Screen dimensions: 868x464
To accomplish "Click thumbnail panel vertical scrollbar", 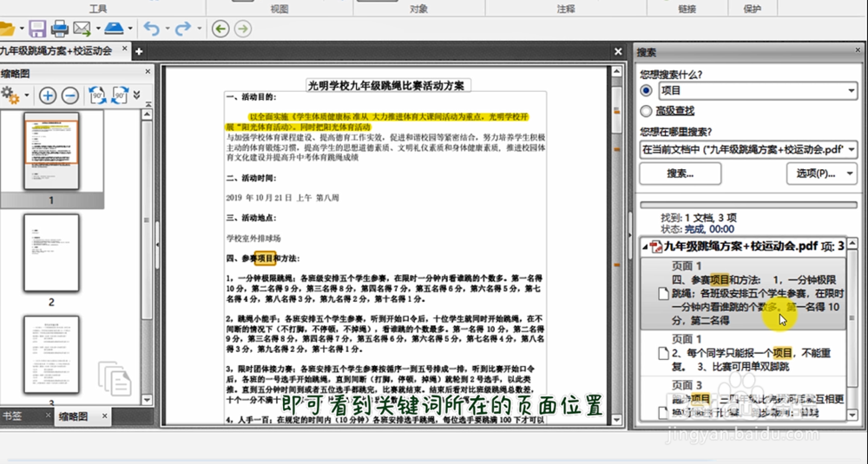I will (147, 258).
